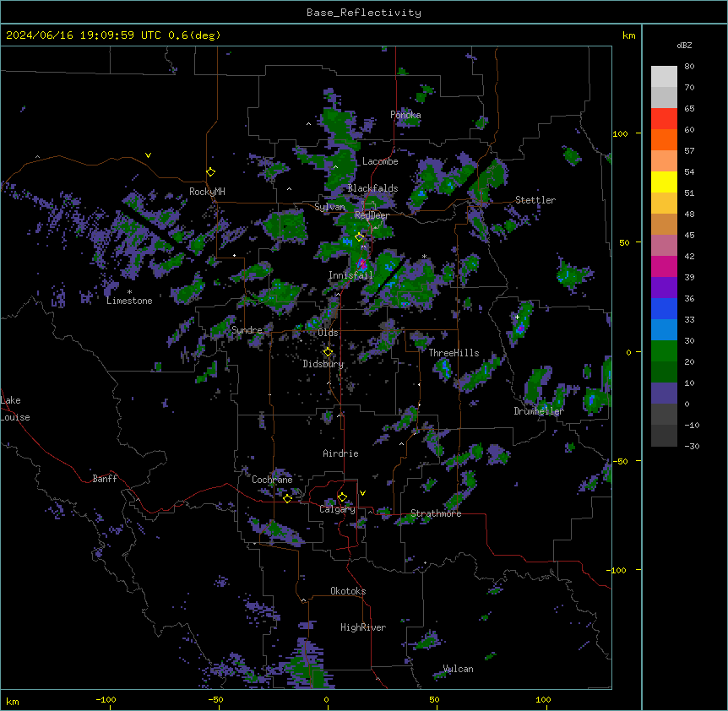Click the ThreeHills label
Viewport: 728px width, 711px height.
click(x=454, y=353)
